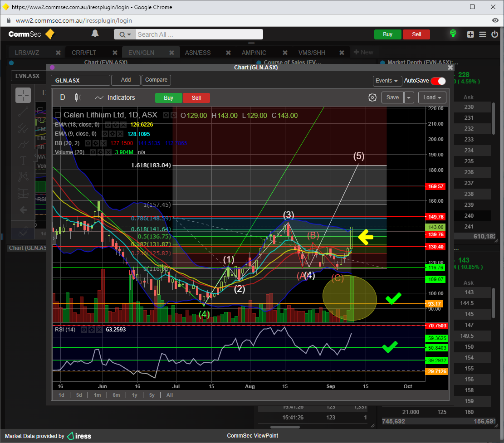Remove the RSI (14) indicator

(x=99, y=330)
